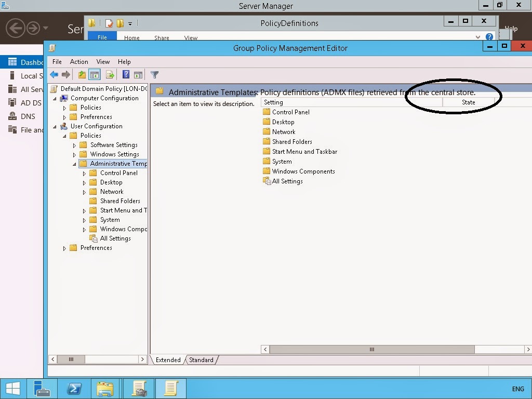Select Shared Folders in Setting list
This screenshot has height=399, width=532.
point(288,141)
